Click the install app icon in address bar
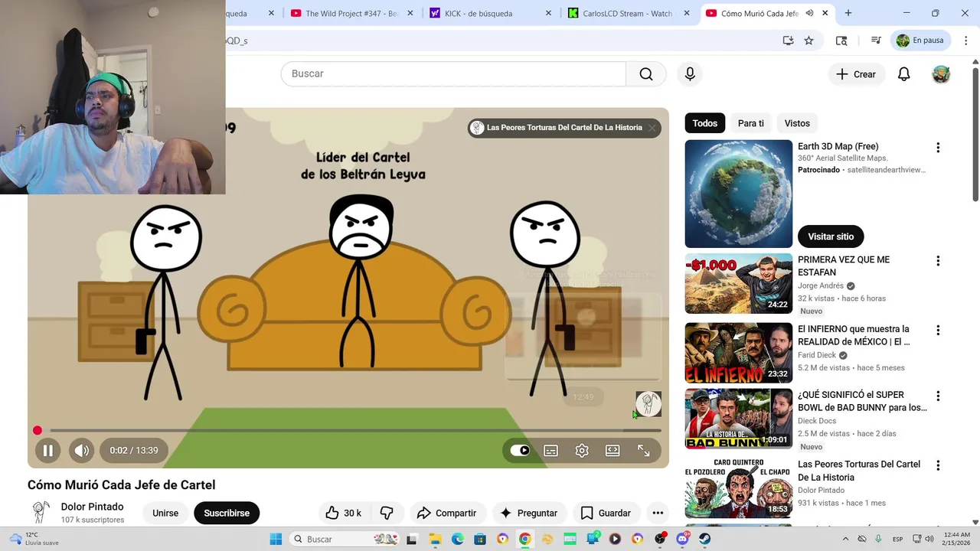Viewport: 980px width, 551px height. tap(788, 41)
